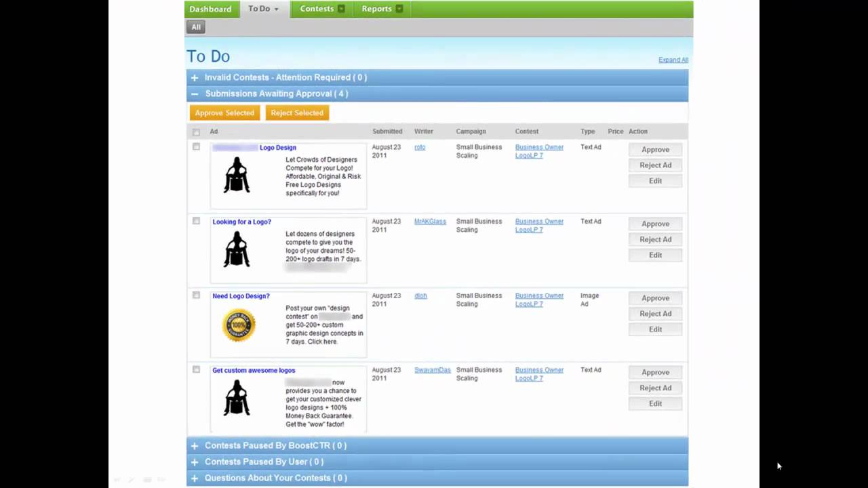Viewport: 868px width, 488px height.
Task: Click silhouette image in Looking for a Logo? ad
Action: click(237, 249)
